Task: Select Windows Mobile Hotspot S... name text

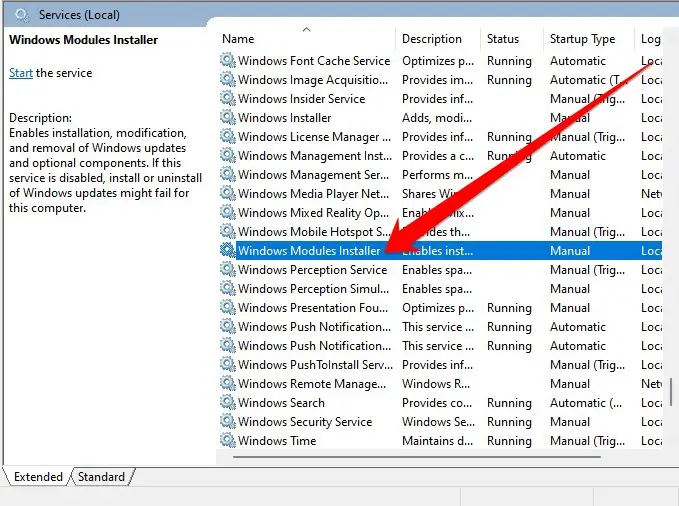Action: [314, 232]
